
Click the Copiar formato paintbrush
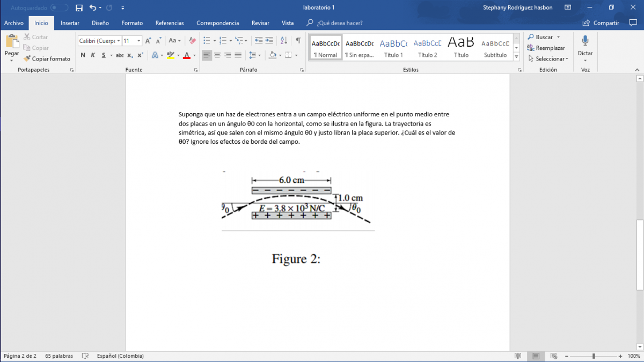pos(47,58)
